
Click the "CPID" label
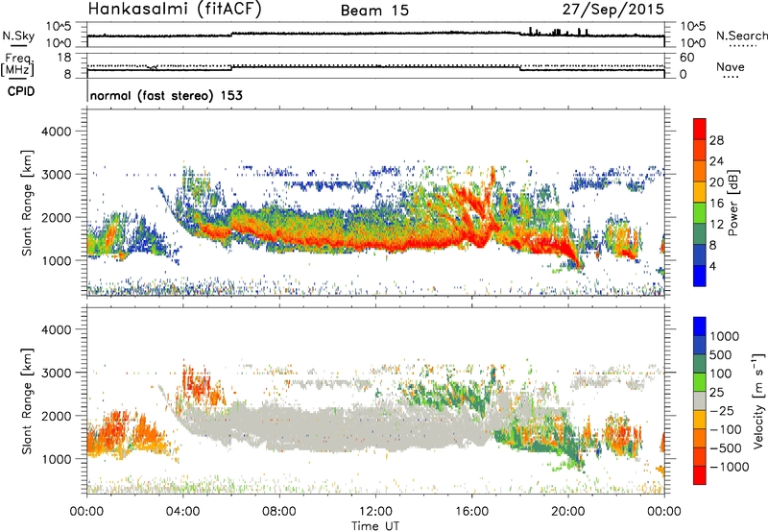(x=21, y=91)
